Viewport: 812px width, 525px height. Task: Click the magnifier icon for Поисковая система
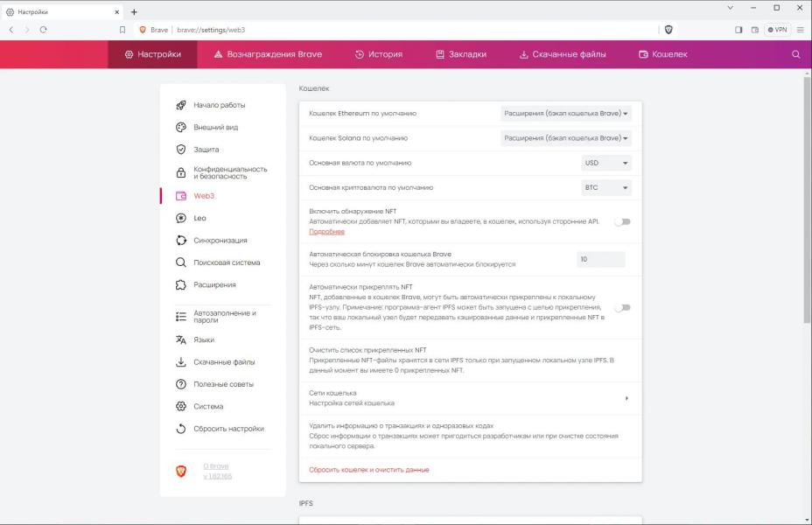pos(181,262)
